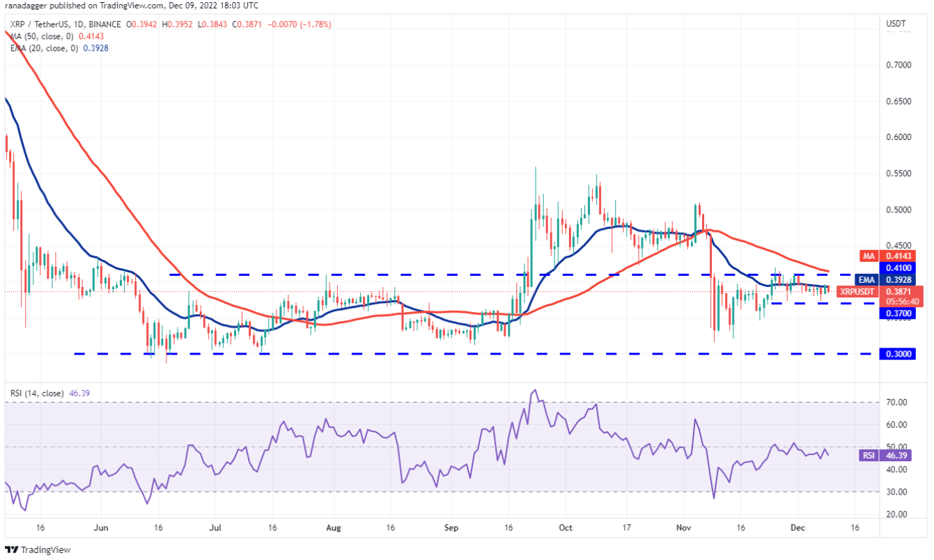The image size is (934, 560).
Task: Click the 0.7000 price axis label
Action: pyautogui.click(x=898, y=65)
